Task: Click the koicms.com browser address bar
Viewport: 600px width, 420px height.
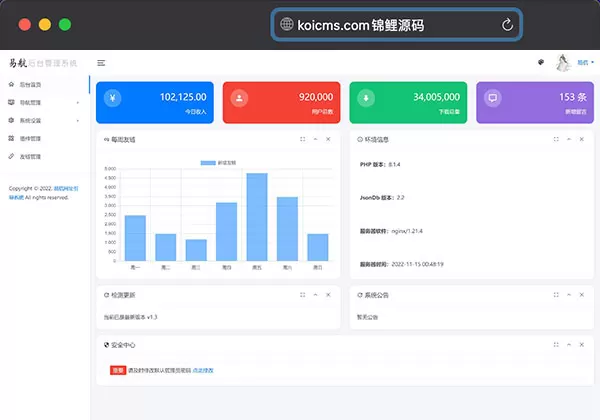Action: 396,25
